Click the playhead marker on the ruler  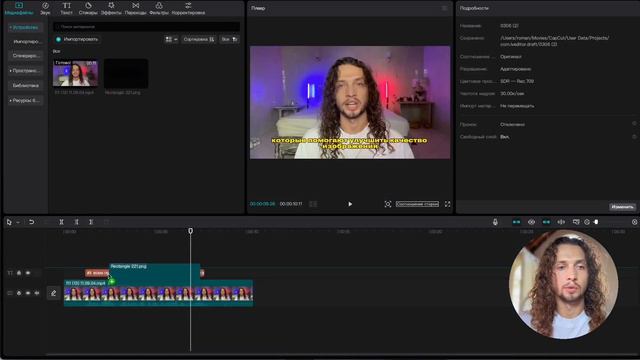tap(191, 231)
